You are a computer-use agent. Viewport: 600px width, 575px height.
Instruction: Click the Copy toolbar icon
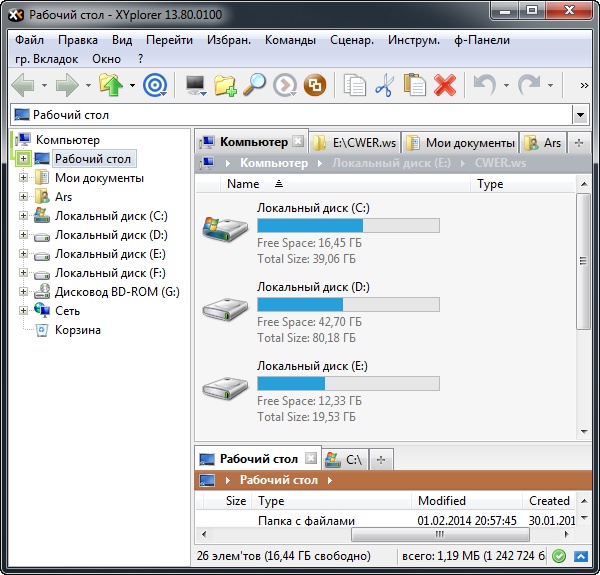(x=355, y=86)
